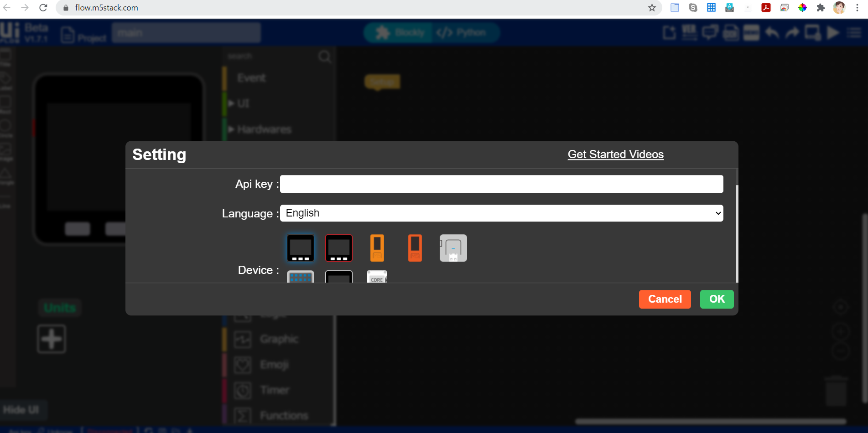The image size is (868, 433).
Task: Open the Language dropdown showing English
Action: coord(501,213)
